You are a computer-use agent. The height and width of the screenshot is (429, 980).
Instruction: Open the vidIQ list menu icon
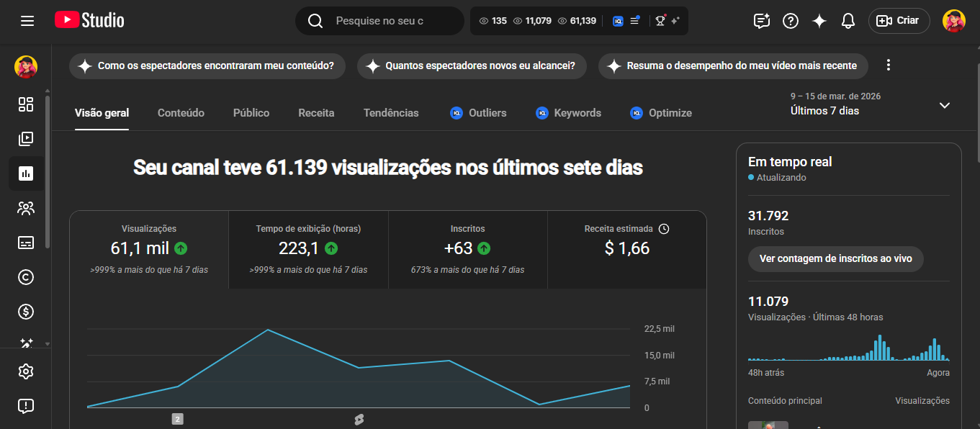click(x=635, y=20)
